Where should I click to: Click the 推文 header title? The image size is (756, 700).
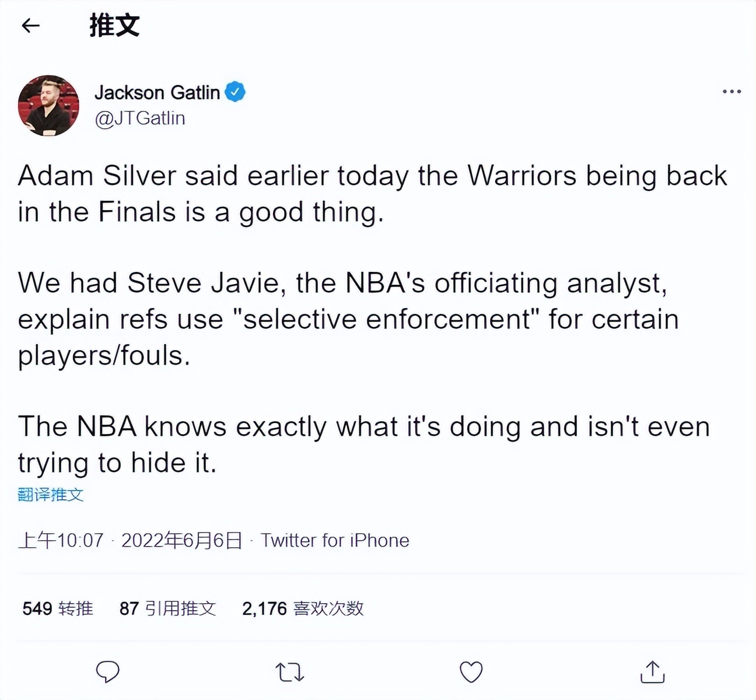point(114,26)
